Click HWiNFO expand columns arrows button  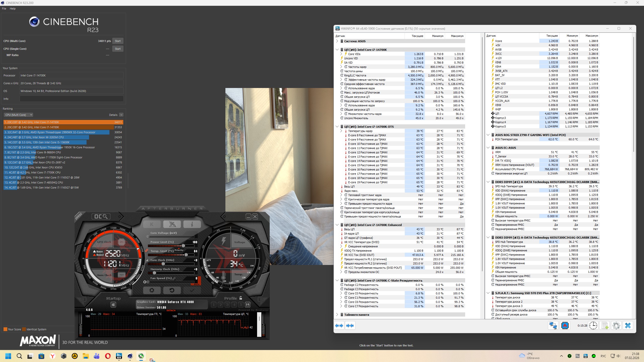[339, 326]
